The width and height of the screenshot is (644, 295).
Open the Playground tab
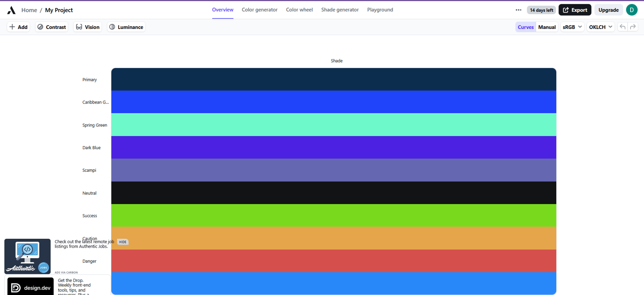click(x=380, y=10)
